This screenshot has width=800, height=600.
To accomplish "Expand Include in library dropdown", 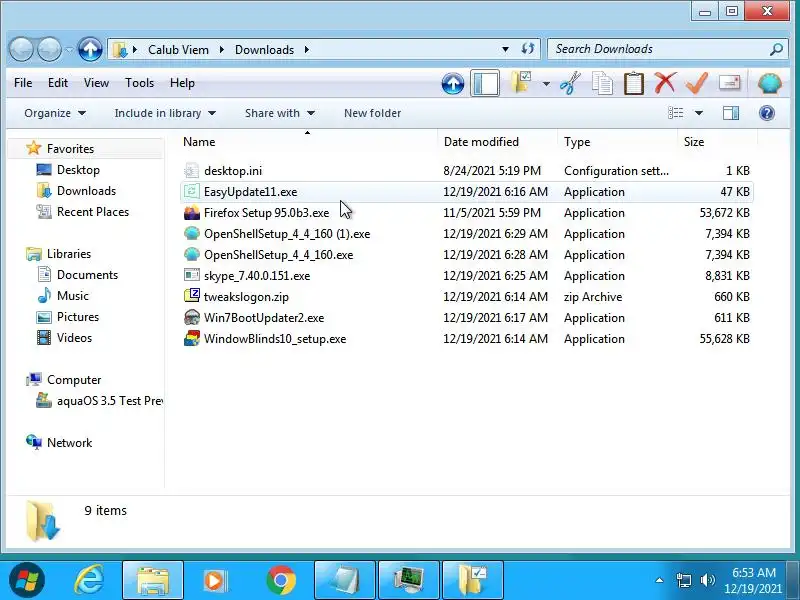I will (x=165, y=113).
